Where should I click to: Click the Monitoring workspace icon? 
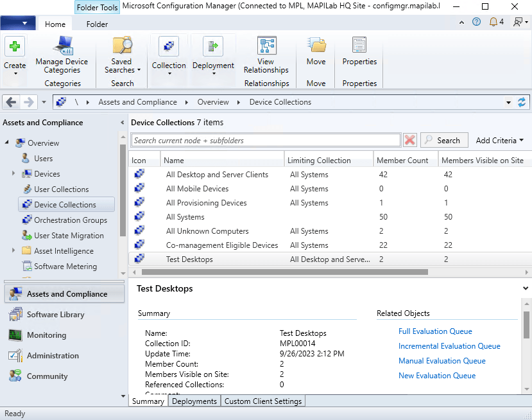(15, 335)
